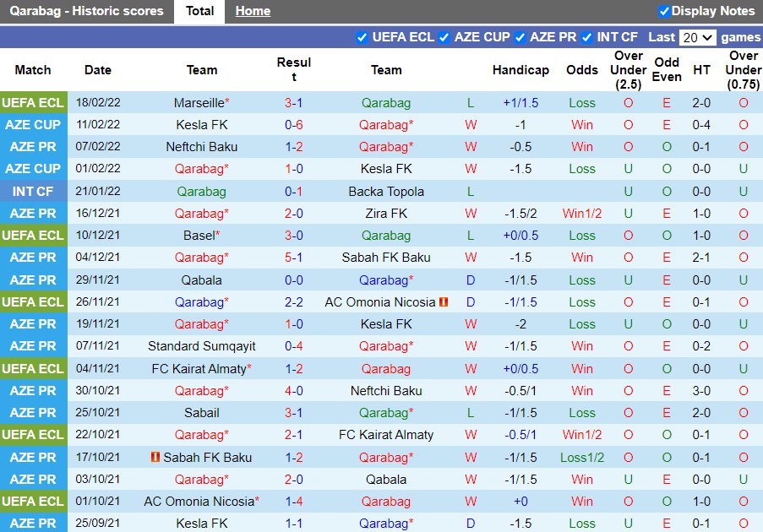Viewport: 763px width, 532px height.
Task: Open the 3-1 result on 18/02/22
Action: pos(293,103)
